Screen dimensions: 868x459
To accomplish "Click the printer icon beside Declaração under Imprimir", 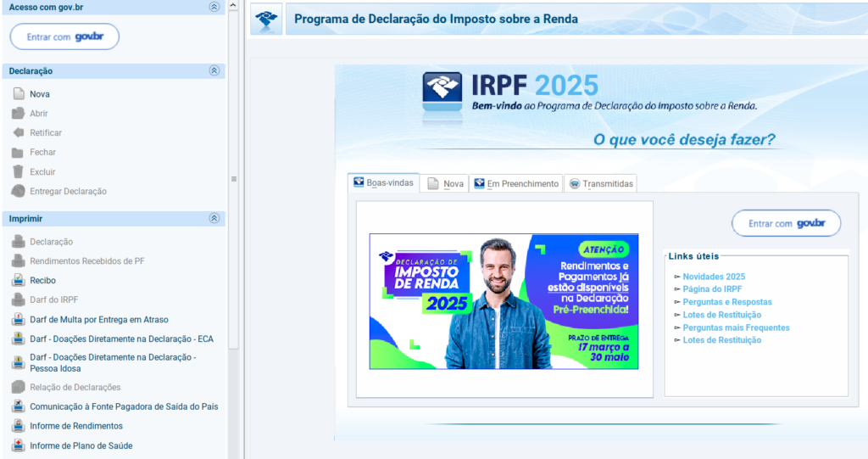I will coord(19,242).
